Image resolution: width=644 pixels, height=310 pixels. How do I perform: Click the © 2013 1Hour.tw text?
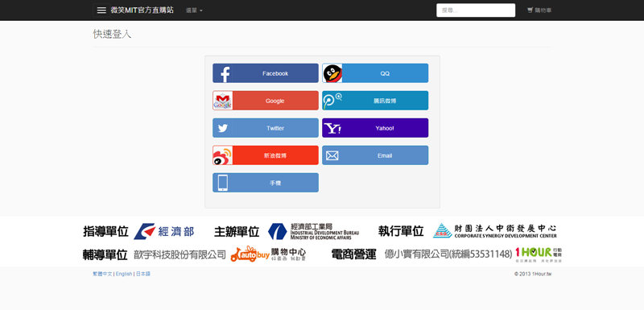533,274
